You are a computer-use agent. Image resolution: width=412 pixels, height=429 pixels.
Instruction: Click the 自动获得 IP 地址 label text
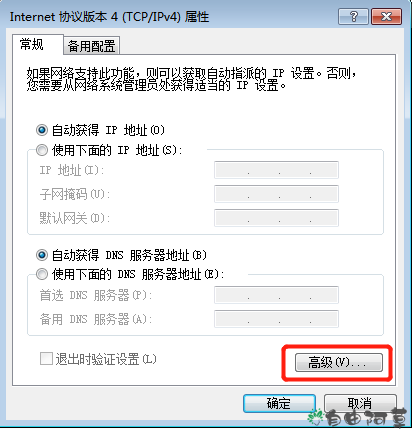point(108,130)
